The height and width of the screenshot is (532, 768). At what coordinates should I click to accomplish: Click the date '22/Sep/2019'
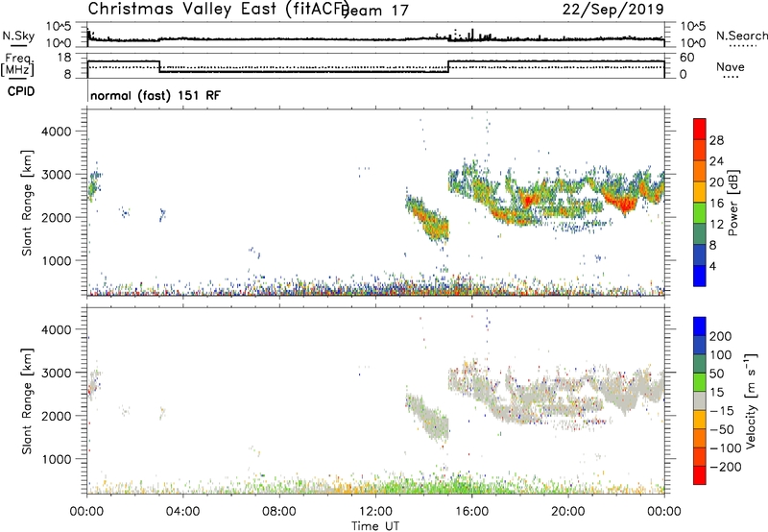(612, 10)
